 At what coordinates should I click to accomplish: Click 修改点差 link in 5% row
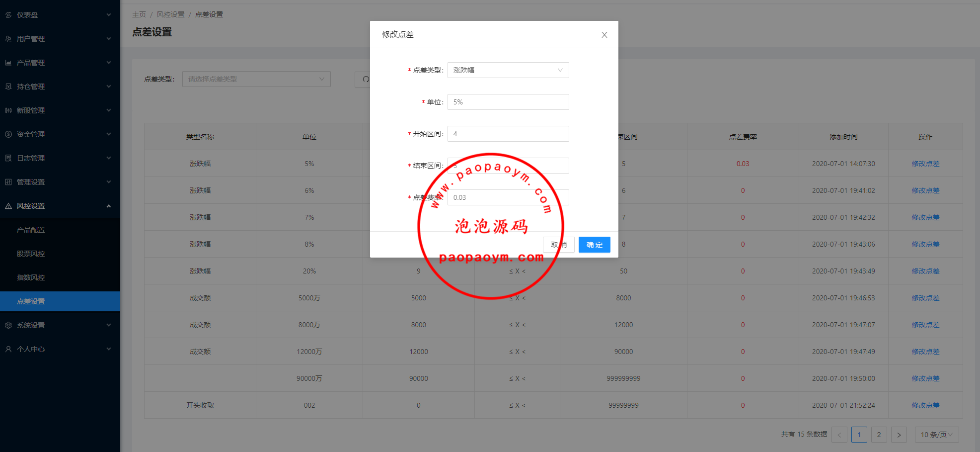click(x=925, y=164)
